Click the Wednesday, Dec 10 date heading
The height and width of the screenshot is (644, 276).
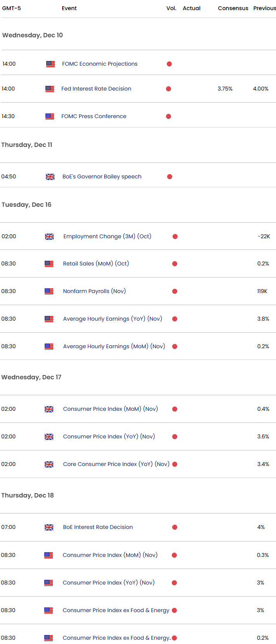click(x=33, y=35)
